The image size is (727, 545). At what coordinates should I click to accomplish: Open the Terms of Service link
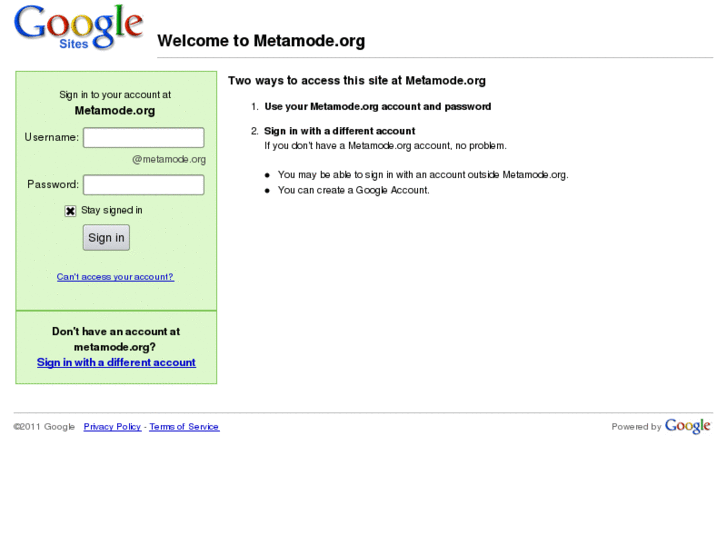184,427
